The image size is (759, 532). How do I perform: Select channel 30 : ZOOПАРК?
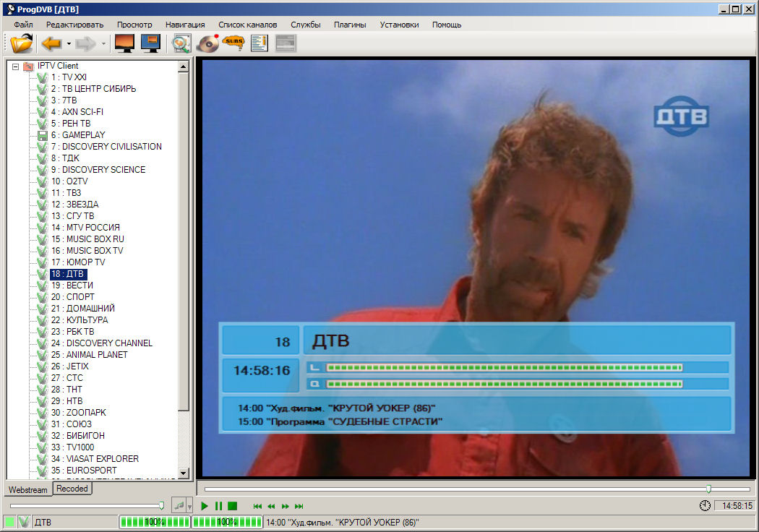click(78, 413)
